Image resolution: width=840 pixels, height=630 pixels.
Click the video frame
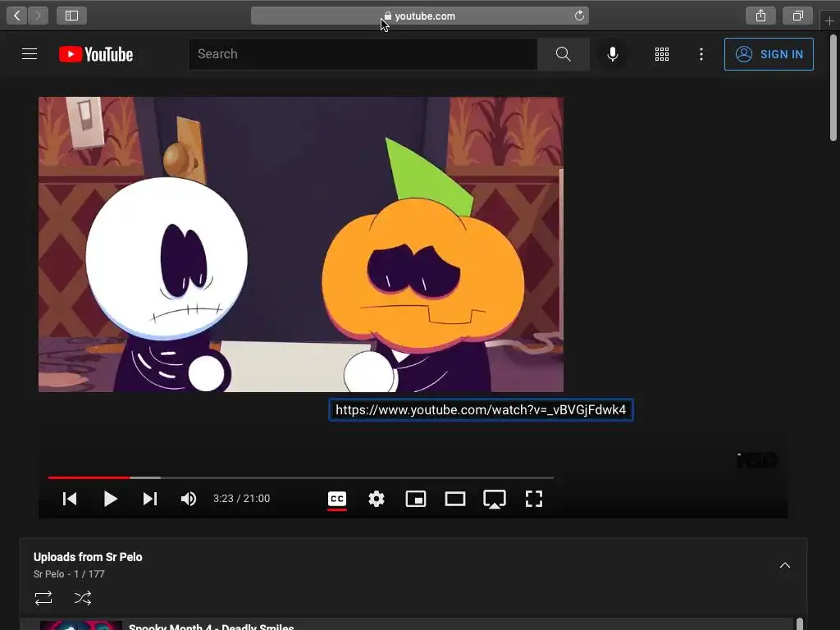[300, 244]
